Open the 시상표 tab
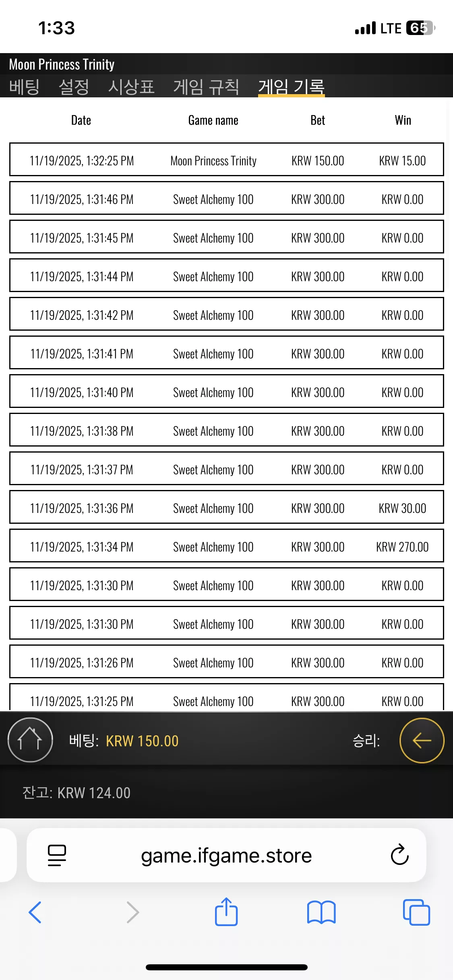The image size is (453, 980). click(131, 86)
